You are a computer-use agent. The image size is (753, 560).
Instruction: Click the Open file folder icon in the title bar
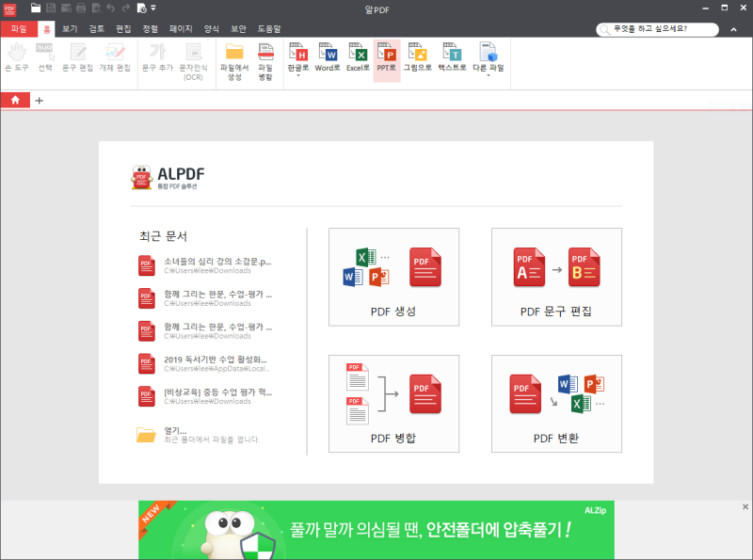(36, 8)
